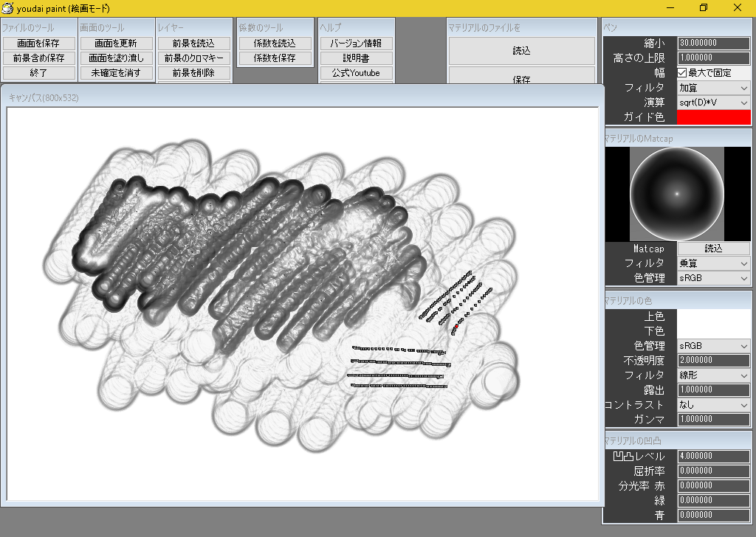The height and width of the screenshot is (537, 756).
Task: Open the official Youtube channel
Action: (356, 72)
